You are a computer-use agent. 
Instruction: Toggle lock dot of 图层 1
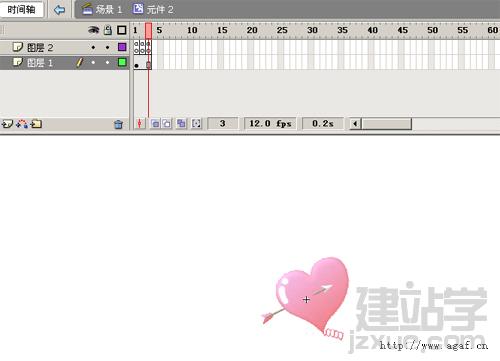[x=107, y=63]
